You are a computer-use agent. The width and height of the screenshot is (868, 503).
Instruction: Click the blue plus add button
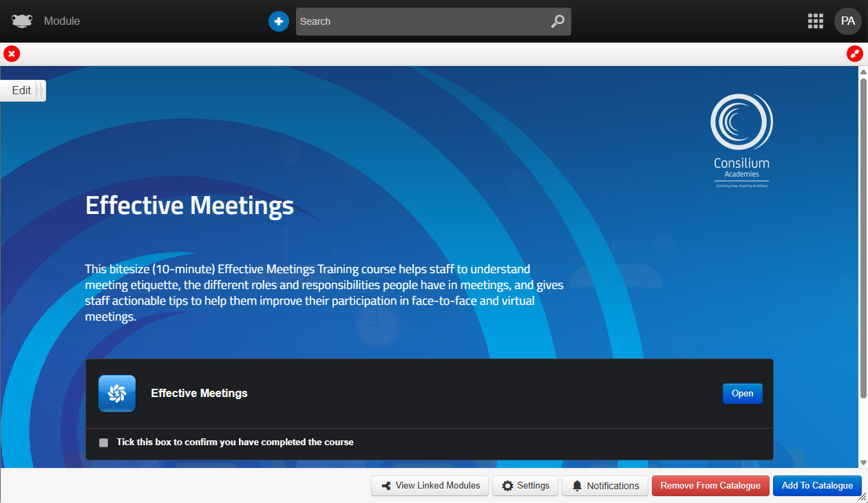(x=278, y=21)
